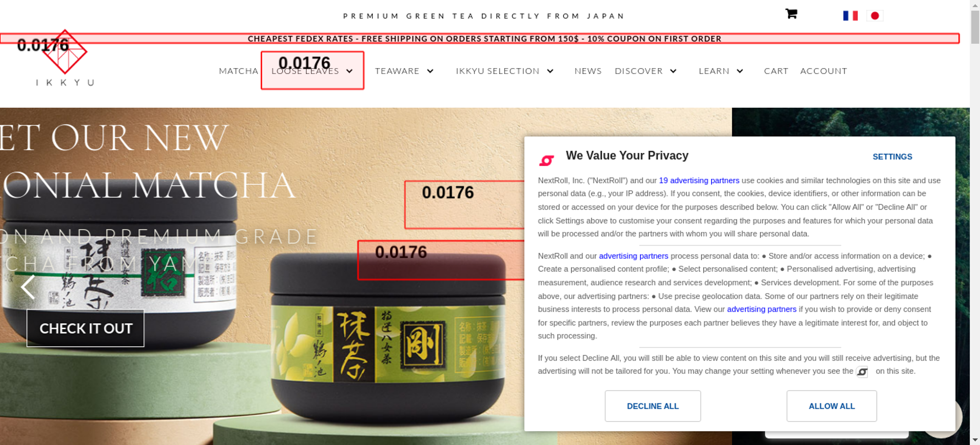
Task: Expand the Loose Leaves dropdown
Action: pos(349,71)
